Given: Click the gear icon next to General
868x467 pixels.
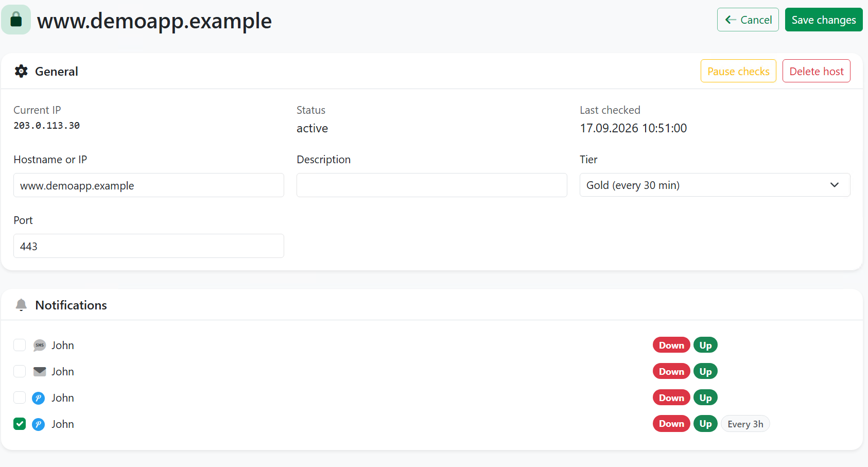Looking at the screenshot, I should point(21,71).
